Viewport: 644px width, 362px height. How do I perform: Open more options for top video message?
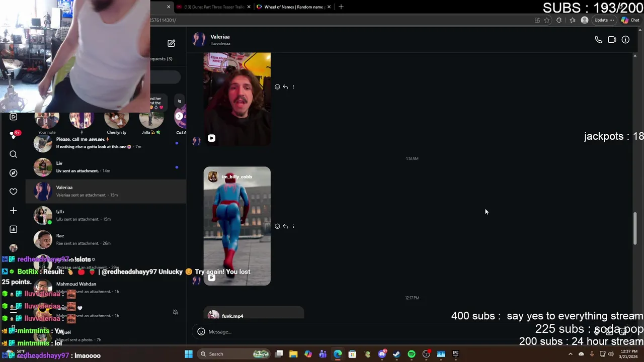coord(293,87)
